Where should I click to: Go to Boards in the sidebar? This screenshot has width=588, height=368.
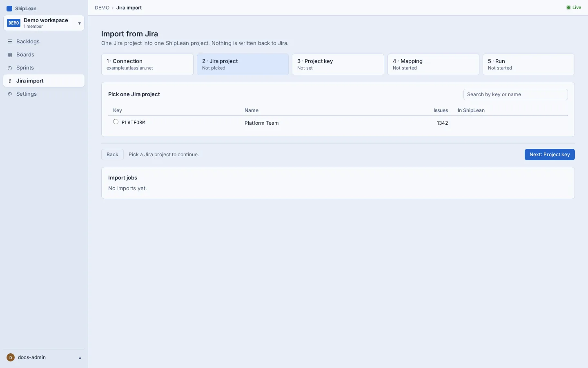coord(44,55)
